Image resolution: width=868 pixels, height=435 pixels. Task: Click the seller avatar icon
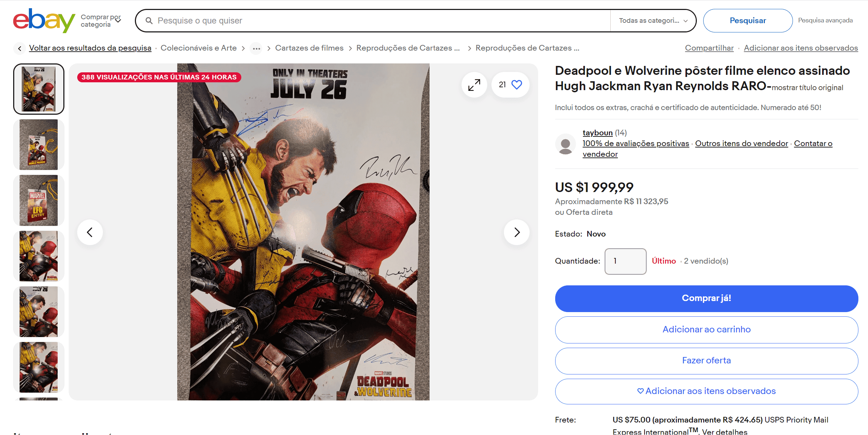(565, 144)
